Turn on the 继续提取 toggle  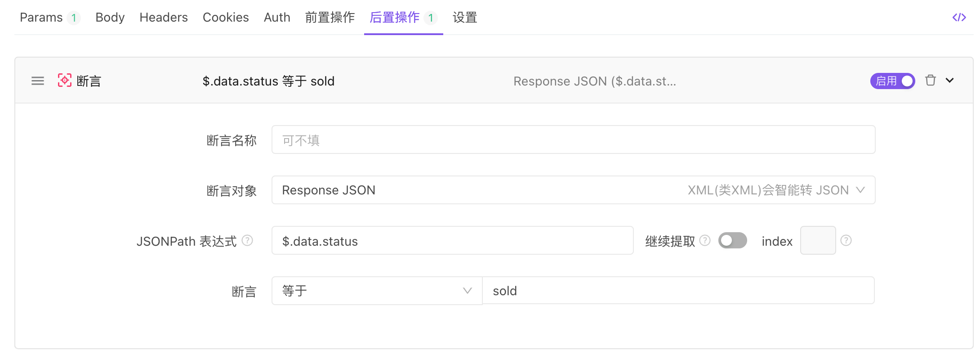click(x=732, y=241)
